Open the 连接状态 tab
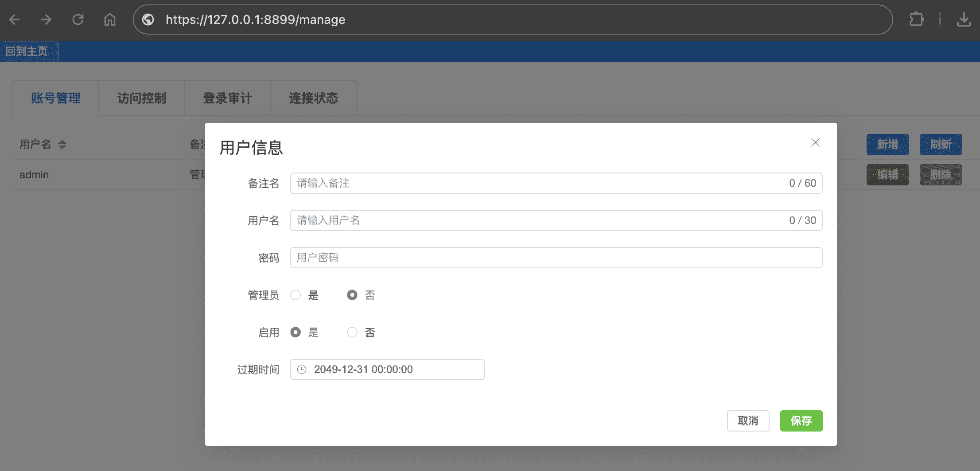 [x=314, y=98]
